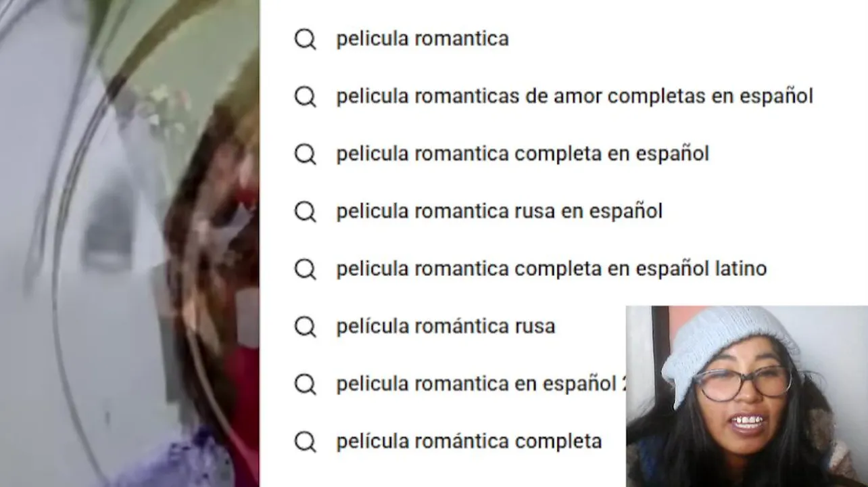Click search icon beside 'pelicula romantica'
Screen dimensions: 868x487
305,39
